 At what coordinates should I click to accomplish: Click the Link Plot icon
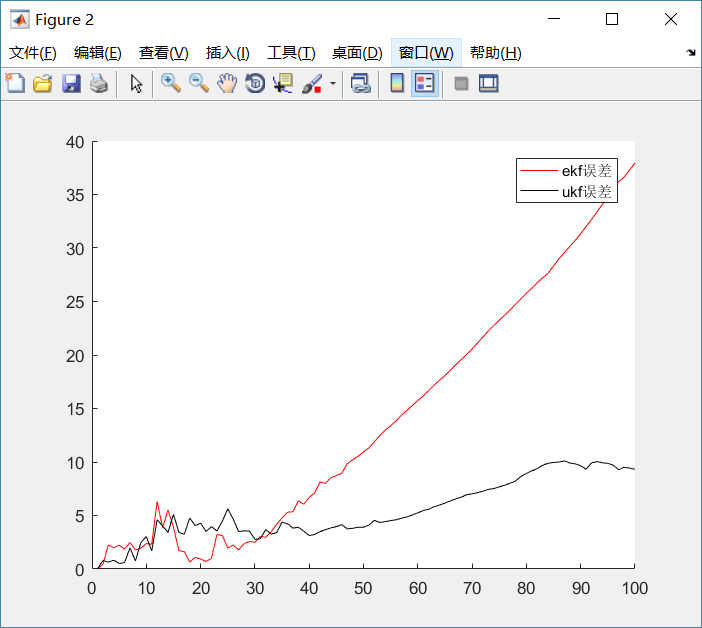(361, 84)
